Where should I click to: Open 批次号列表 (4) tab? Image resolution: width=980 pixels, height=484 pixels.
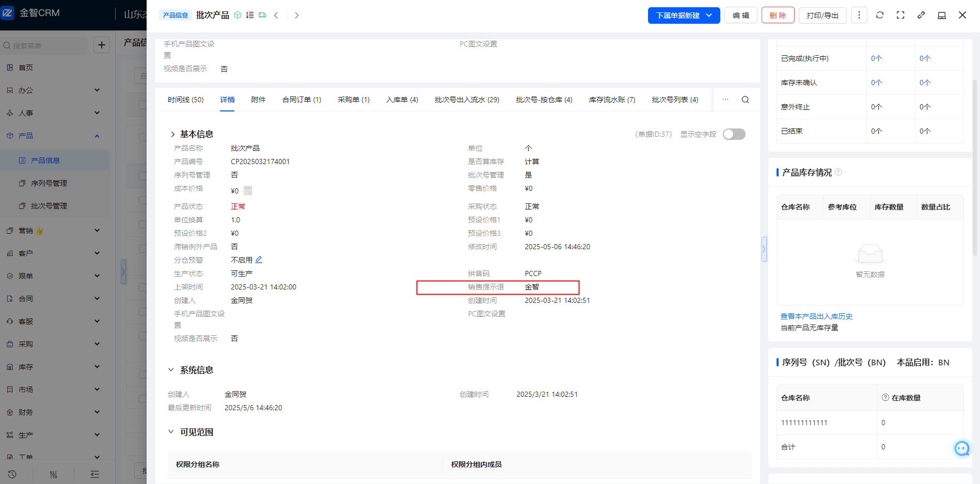click(675, 100)
